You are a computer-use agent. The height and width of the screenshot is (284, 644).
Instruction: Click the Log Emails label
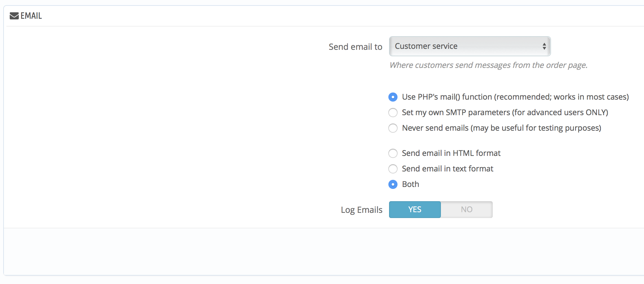click(x=362, y=210)
